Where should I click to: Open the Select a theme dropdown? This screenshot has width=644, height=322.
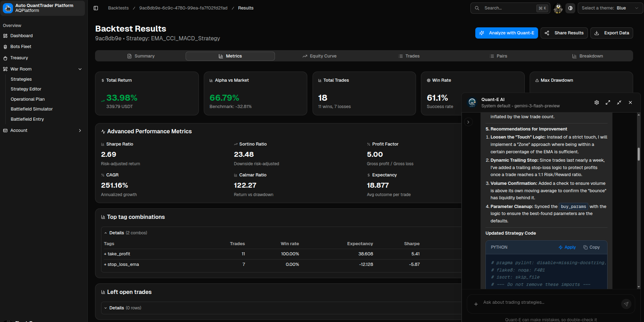[x=610, y=8]
